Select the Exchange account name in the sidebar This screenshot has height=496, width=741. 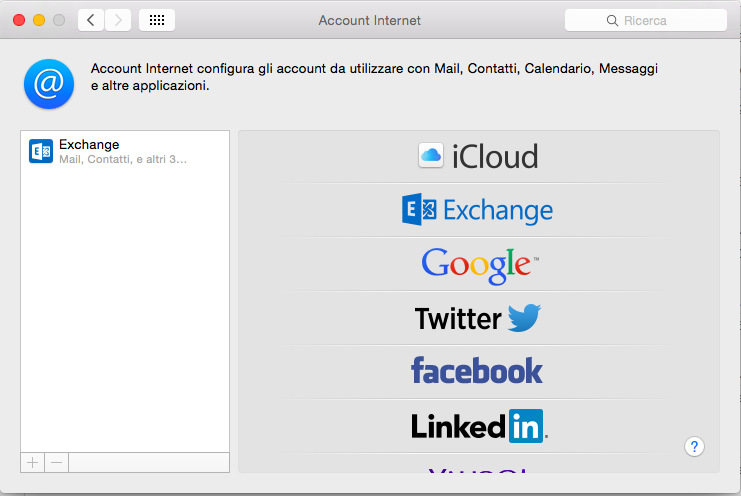[x=89, y=145]
